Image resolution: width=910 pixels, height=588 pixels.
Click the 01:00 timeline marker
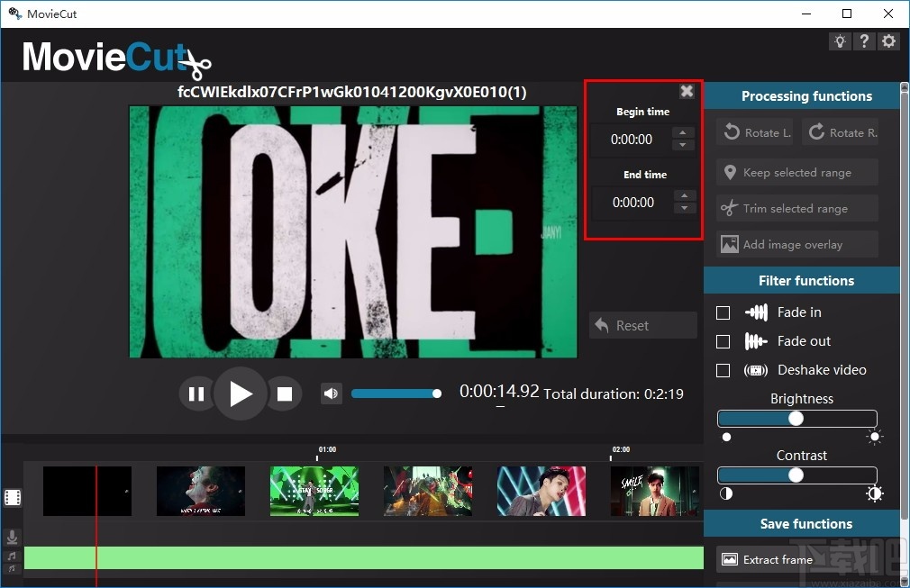(327, 449)
